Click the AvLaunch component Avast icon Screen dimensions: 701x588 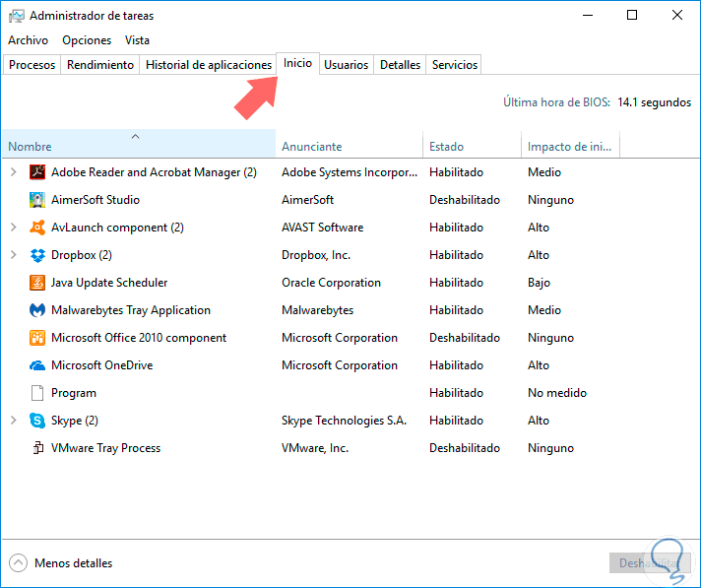point(37,228)
